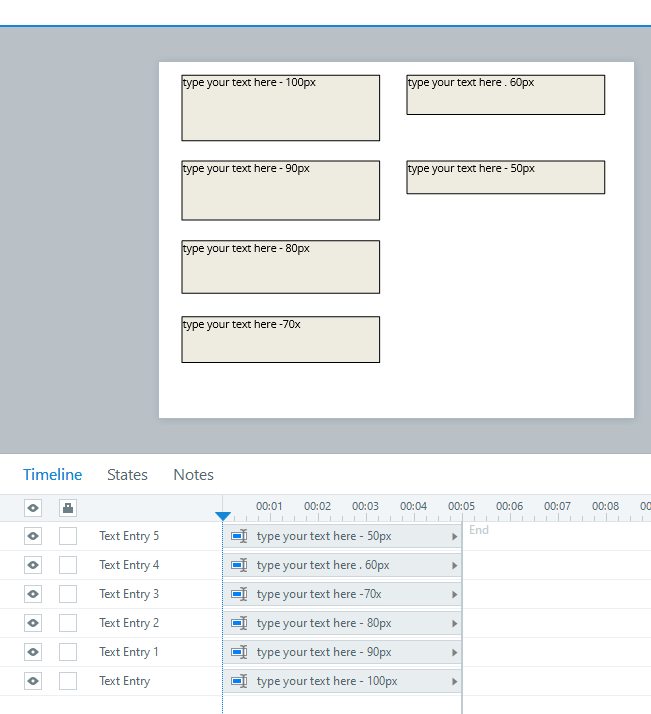Click the 00:03 mark on timeline ruler
Viewport: 651px width, 714px height.
365,506
